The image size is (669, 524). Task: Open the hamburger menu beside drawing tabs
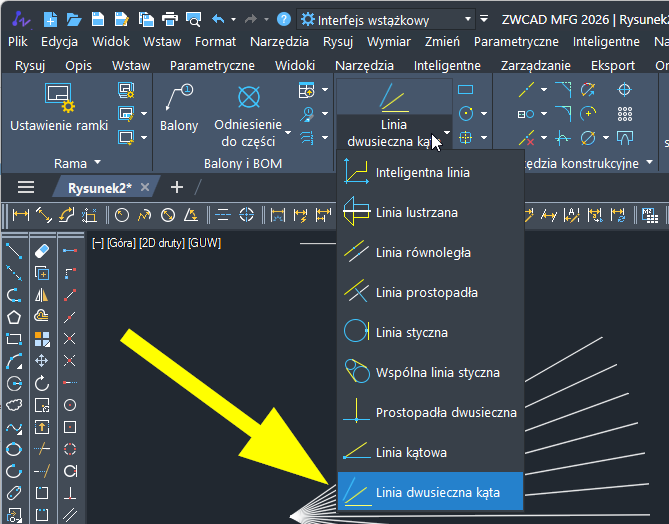[26, 187]
